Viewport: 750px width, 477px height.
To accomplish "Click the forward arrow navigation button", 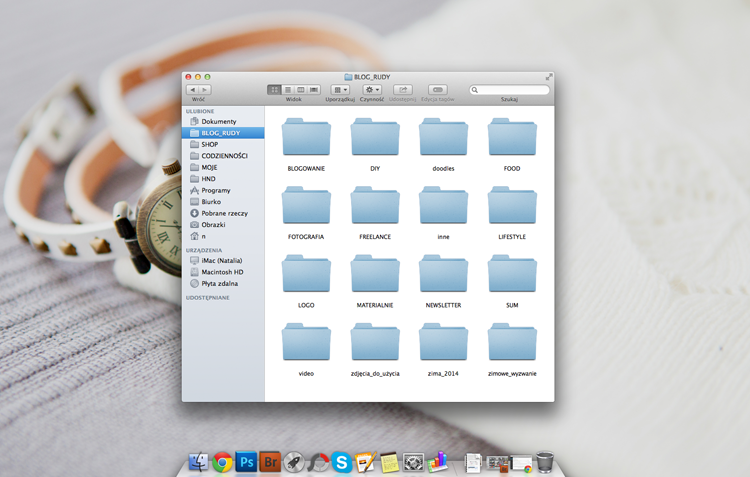I will [205, 89].
